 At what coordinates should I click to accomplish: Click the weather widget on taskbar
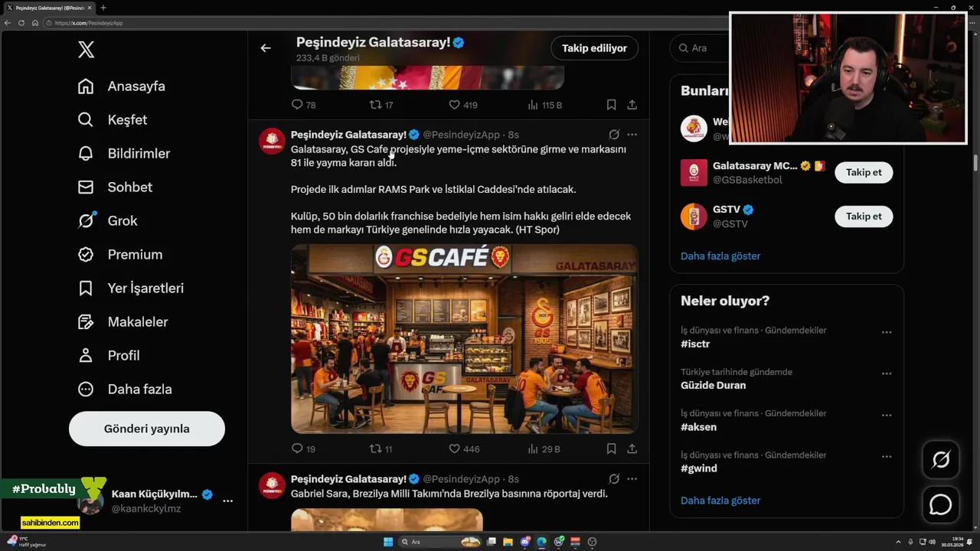[x=28, y=542]
